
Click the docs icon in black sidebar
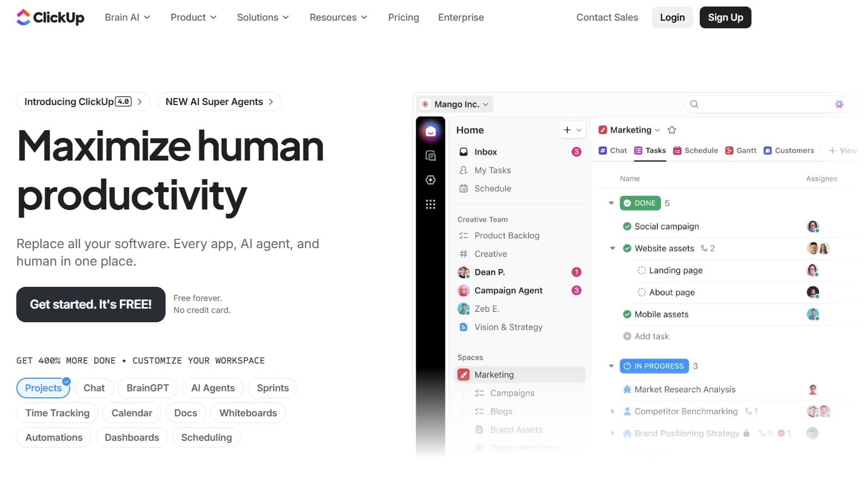(x=431, y=156)
